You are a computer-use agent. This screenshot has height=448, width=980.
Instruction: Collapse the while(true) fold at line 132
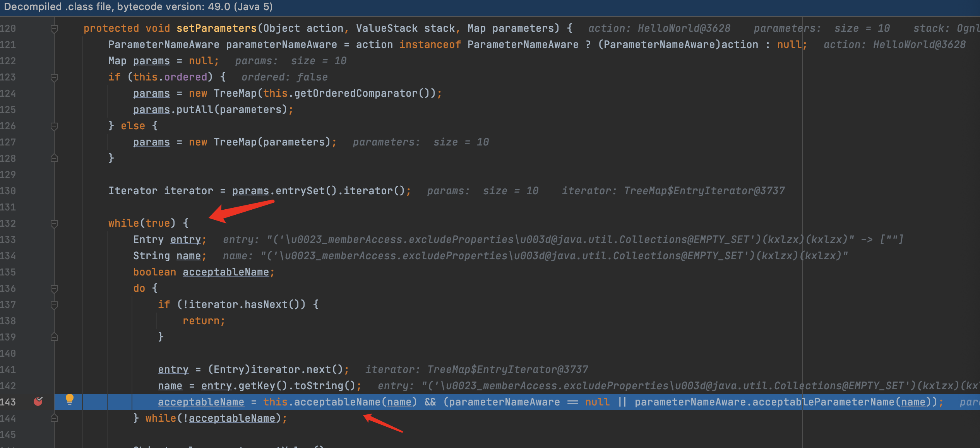pos(54,224)
